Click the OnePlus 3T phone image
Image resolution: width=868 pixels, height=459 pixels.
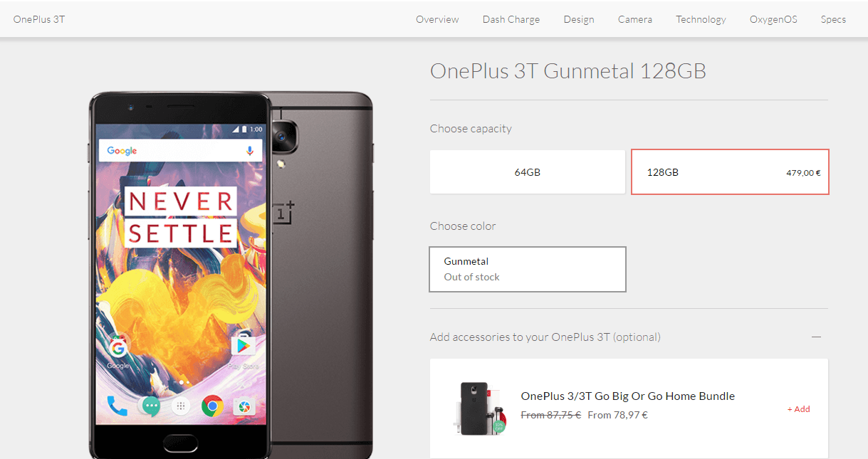pyautogui.click(x=231, y=275)
